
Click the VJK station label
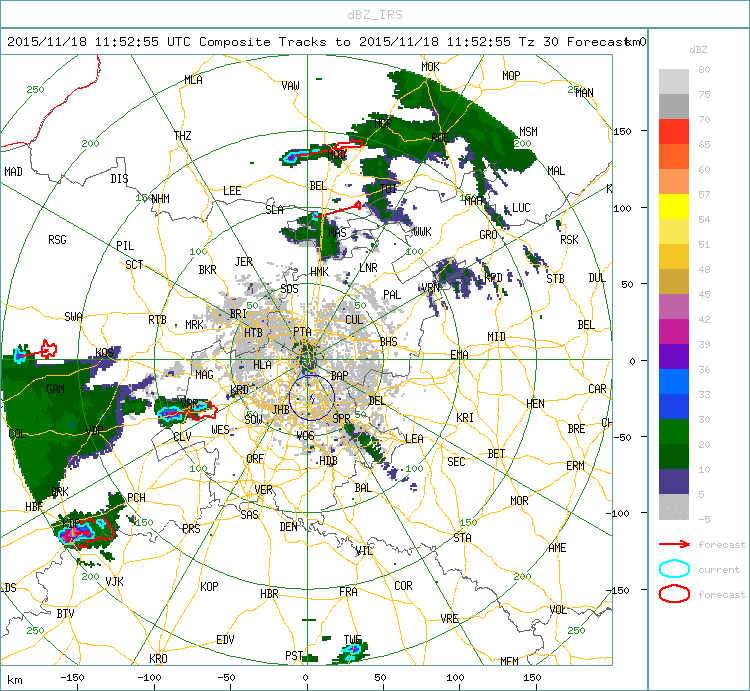click(x=114, y=581)
